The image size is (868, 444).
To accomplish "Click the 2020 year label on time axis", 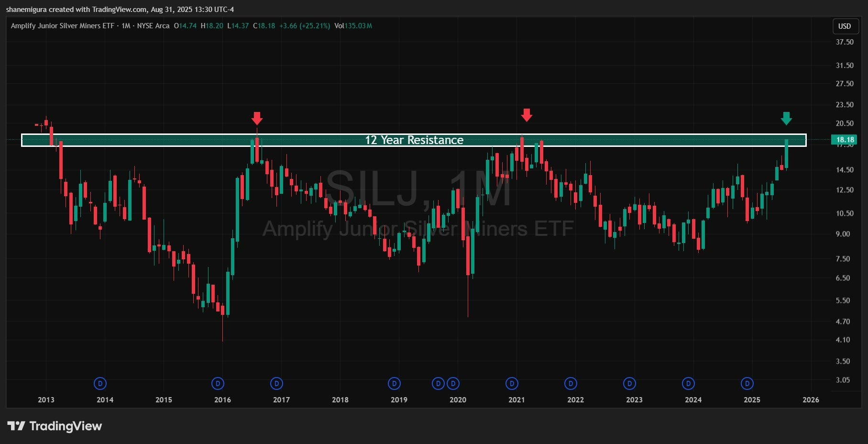I will (458, 400).
